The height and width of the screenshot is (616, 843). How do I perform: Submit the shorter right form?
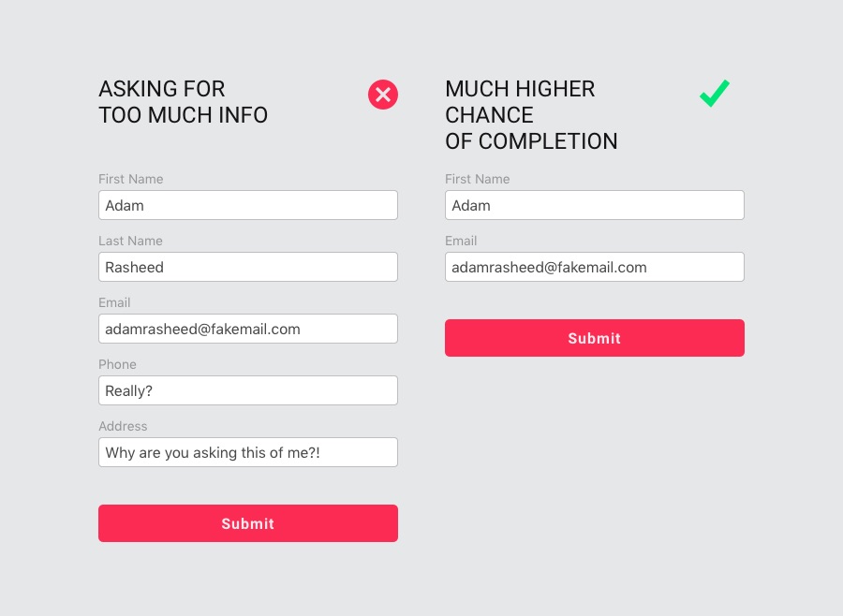(x=595, y=338)
